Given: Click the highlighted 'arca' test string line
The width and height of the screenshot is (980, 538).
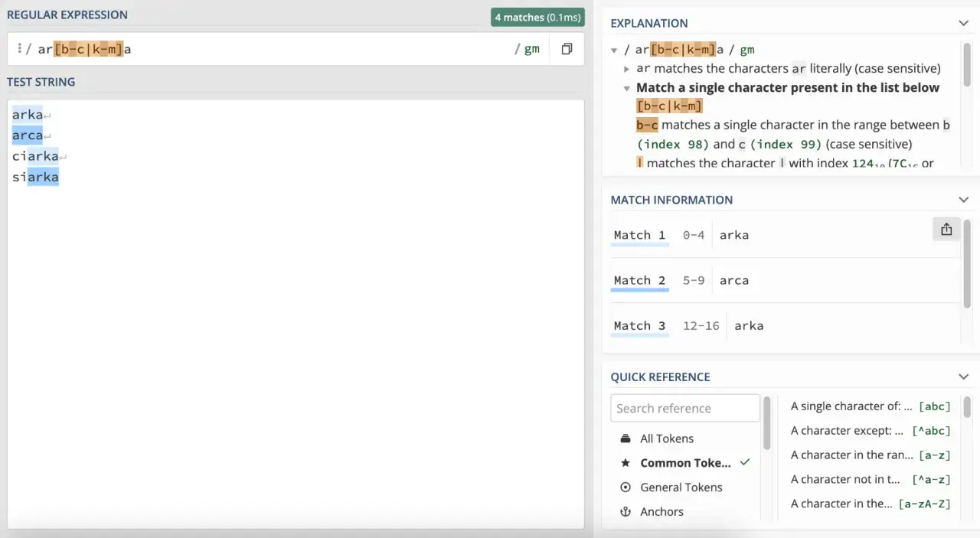Looking at the screenshot, I should click(28, 135).
